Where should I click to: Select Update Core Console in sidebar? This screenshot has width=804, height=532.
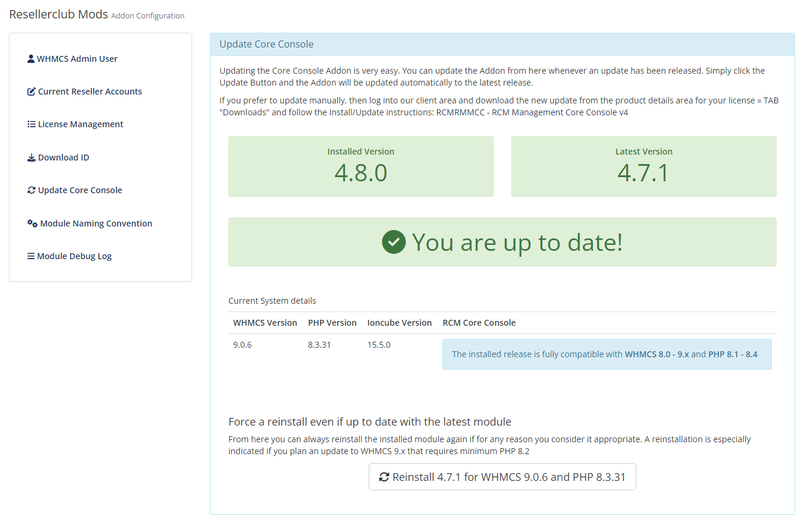(x=75, y=190)
